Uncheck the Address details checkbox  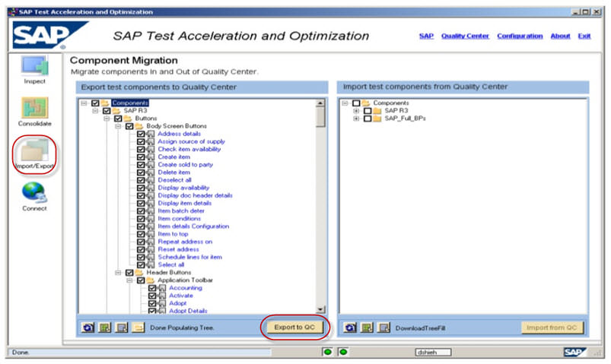(141, 134)
